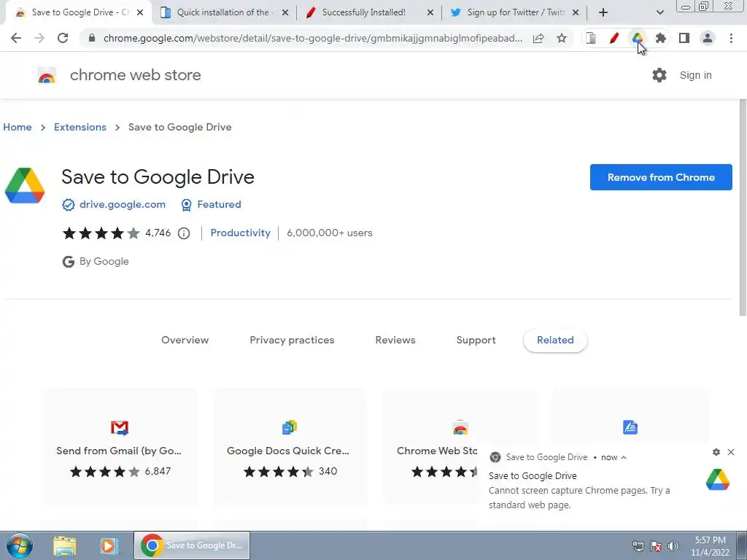The height and width of the screenshot is (560, 747).
Task: Open notification settings gear in popup
Action: (716, 452)
